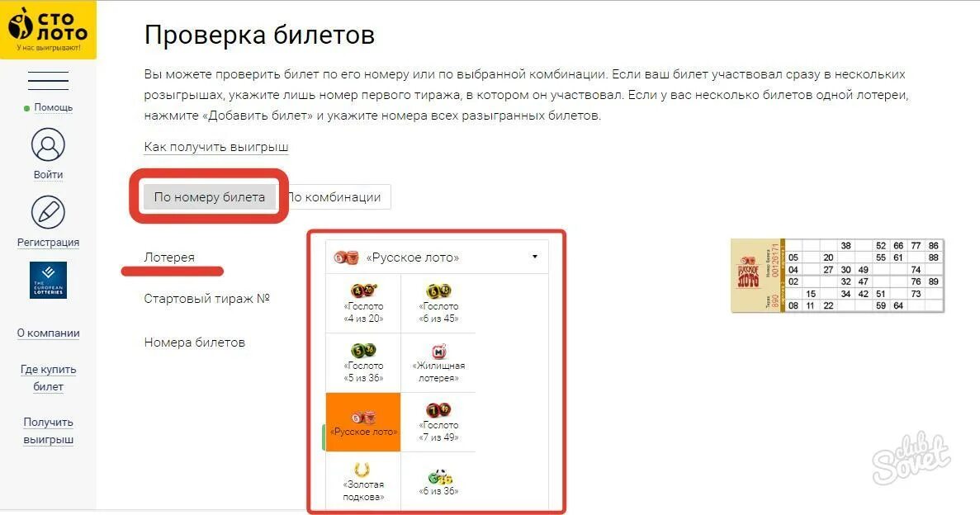Pick the 6 из 36 lottery
The width and height of the screenshot is (980, 515).
(x=438, y=481)
